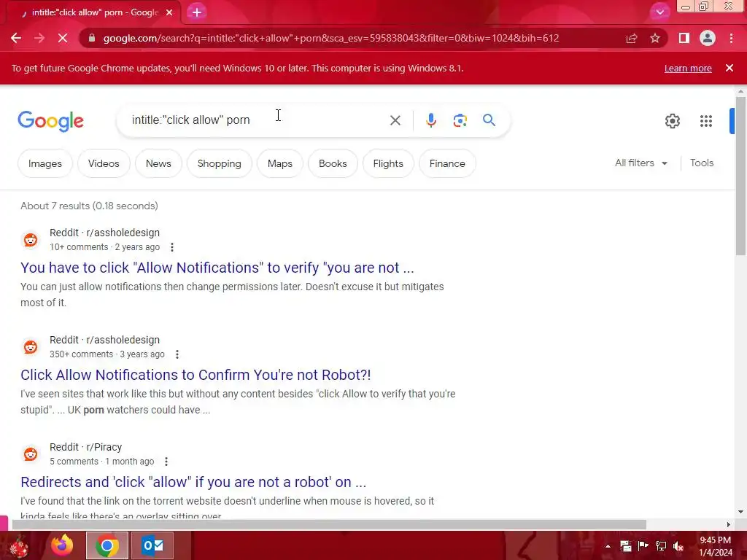Click the scroll right arrow
Viewport: 747px width, 560px height.
[x=729, y=525]
